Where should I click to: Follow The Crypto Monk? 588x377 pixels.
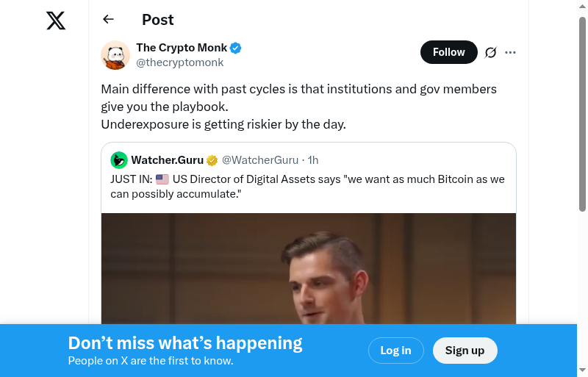coord(448,52)
